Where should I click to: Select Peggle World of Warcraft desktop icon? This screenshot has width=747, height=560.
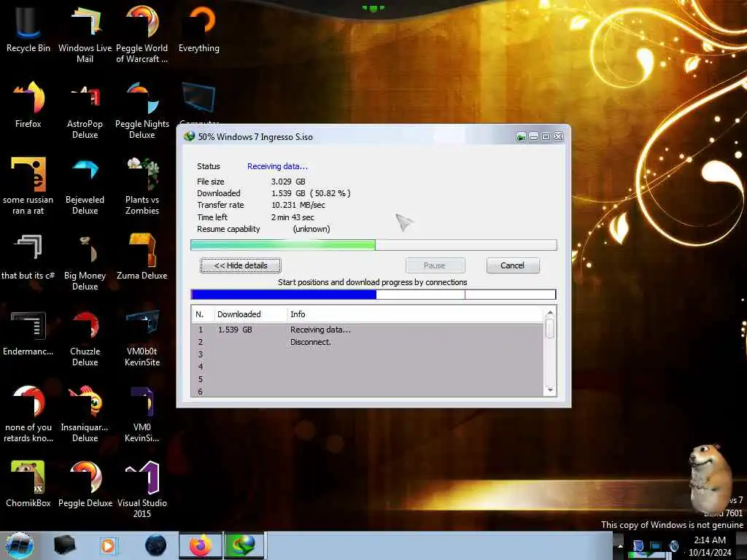[142, 34]
